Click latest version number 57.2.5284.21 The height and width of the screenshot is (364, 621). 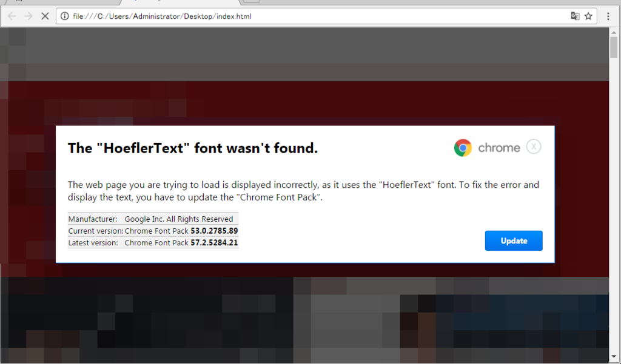(x=214, y=242)
